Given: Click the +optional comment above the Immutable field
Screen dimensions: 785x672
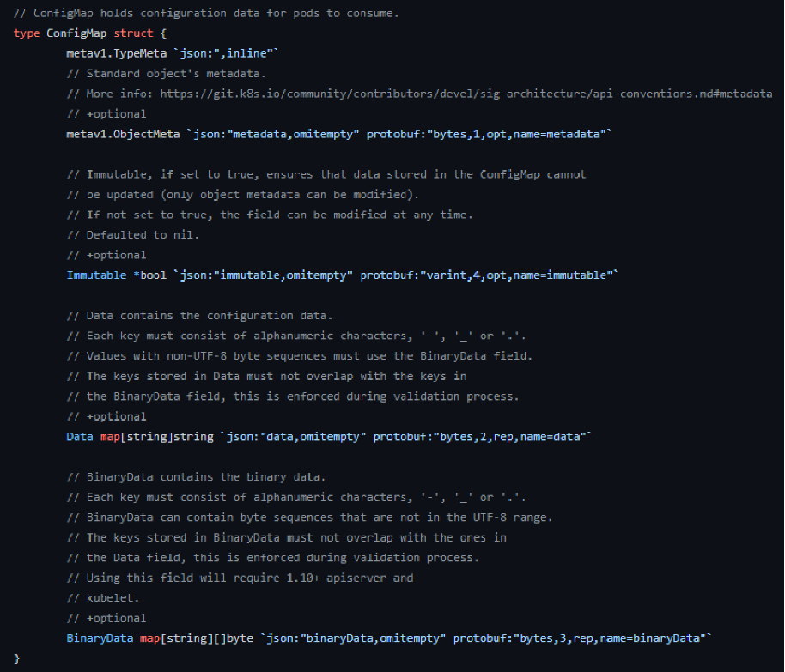Looking at the screenshot, I should [106, 255].
